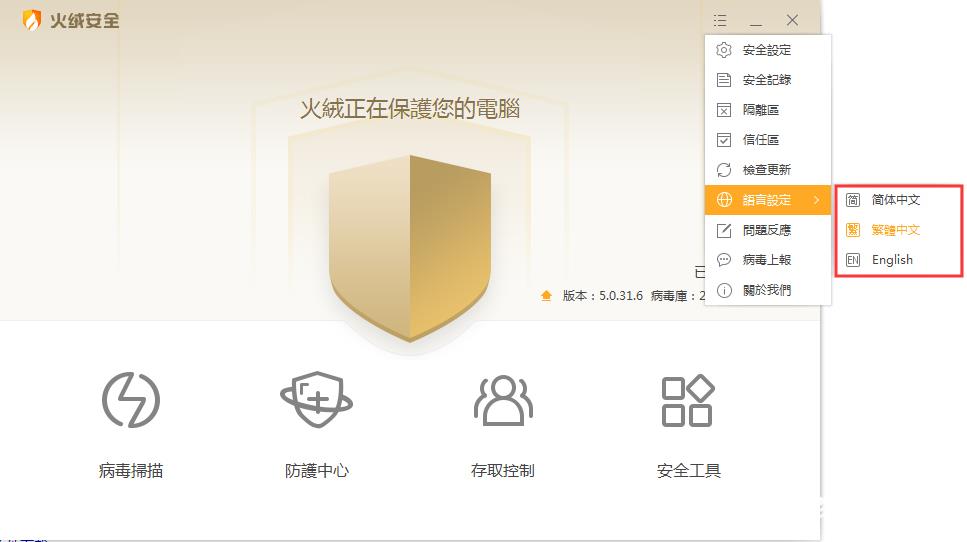Close the Huorong window
This screenshot has width=967, height=542.
click(792, 20)
